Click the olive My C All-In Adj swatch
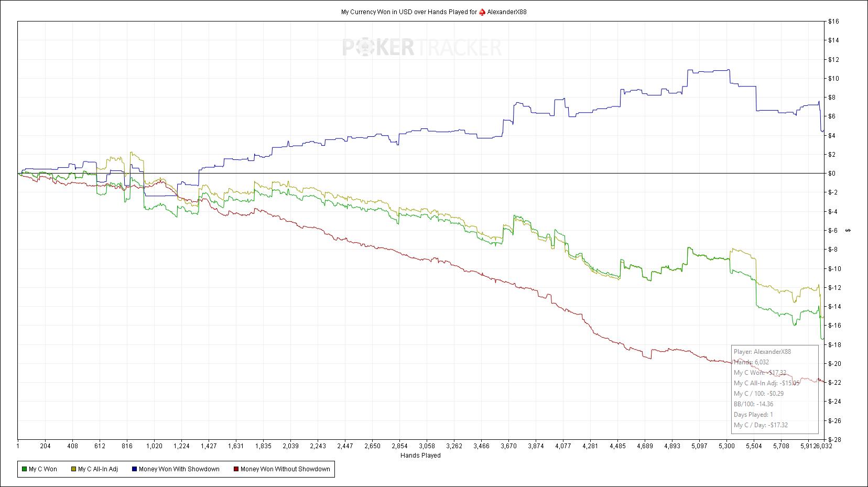This screenshot has height=487, width=868. click(x=73, y=469)
